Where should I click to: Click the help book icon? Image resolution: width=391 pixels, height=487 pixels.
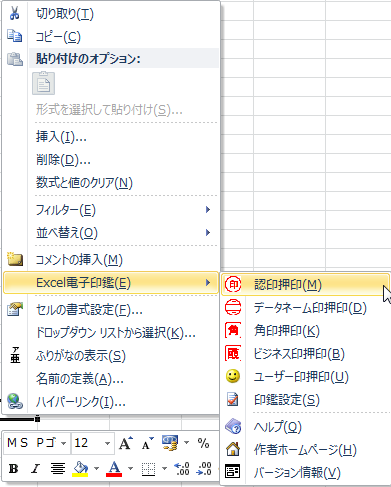tap(233, 426)
